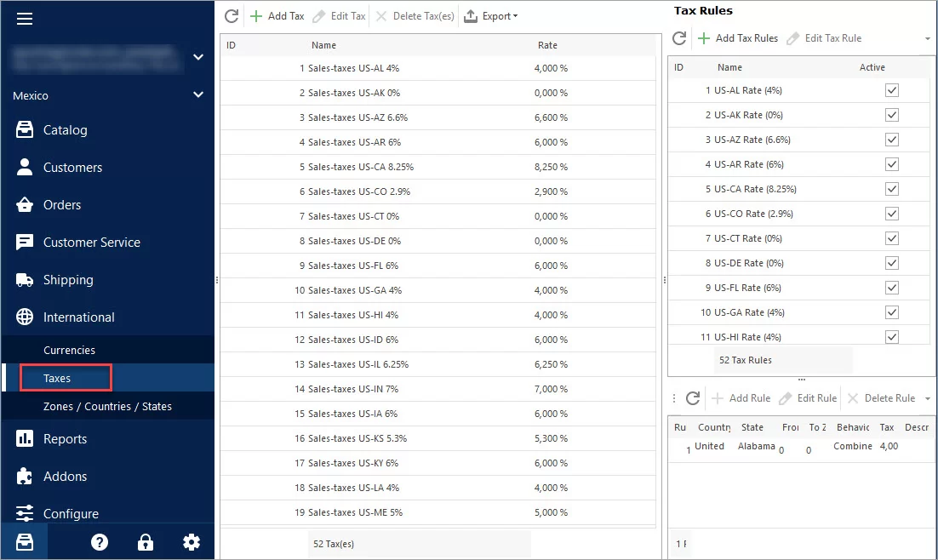The height and width of the screenshot is (560, 938).
Task: Refresh the rules detail grid
Action: click(693, 398)
